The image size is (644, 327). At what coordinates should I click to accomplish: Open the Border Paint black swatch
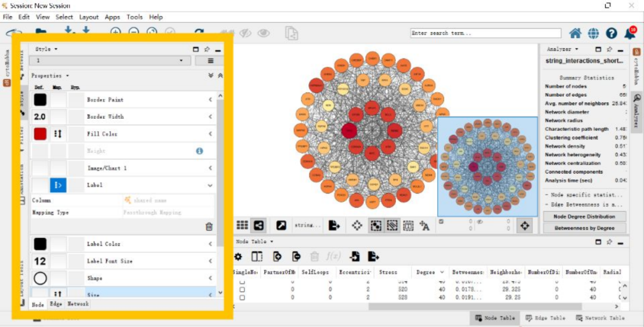coord(41,100)
